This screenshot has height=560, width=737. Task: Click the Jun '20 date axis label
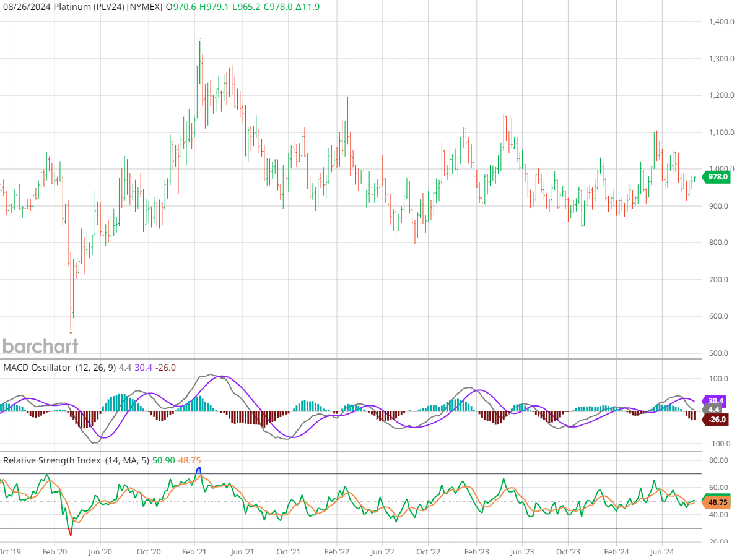(100, 551)
